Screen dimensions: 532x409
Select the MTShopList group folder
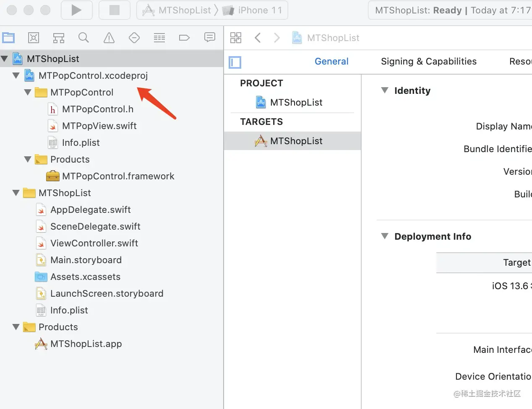[65, 193]
